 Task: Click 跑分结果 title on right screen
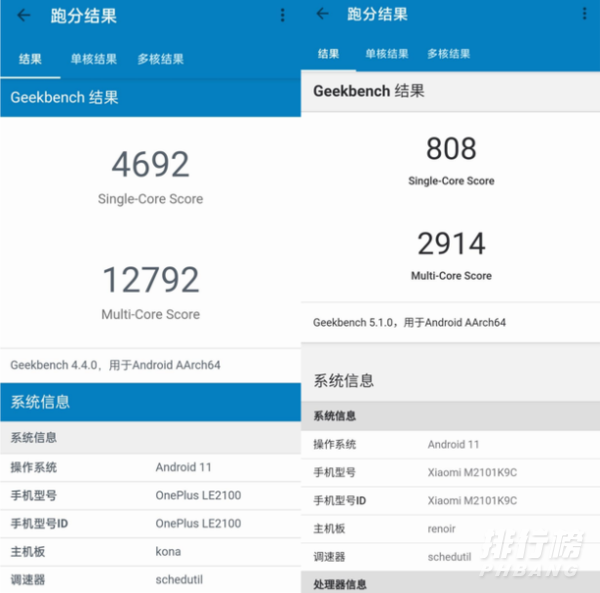coord(377,14)
